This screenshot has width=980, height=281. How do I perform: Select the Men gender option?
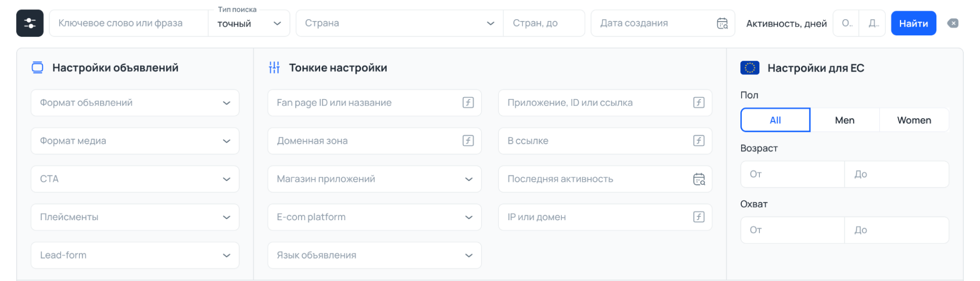click(x=844, y=120)
